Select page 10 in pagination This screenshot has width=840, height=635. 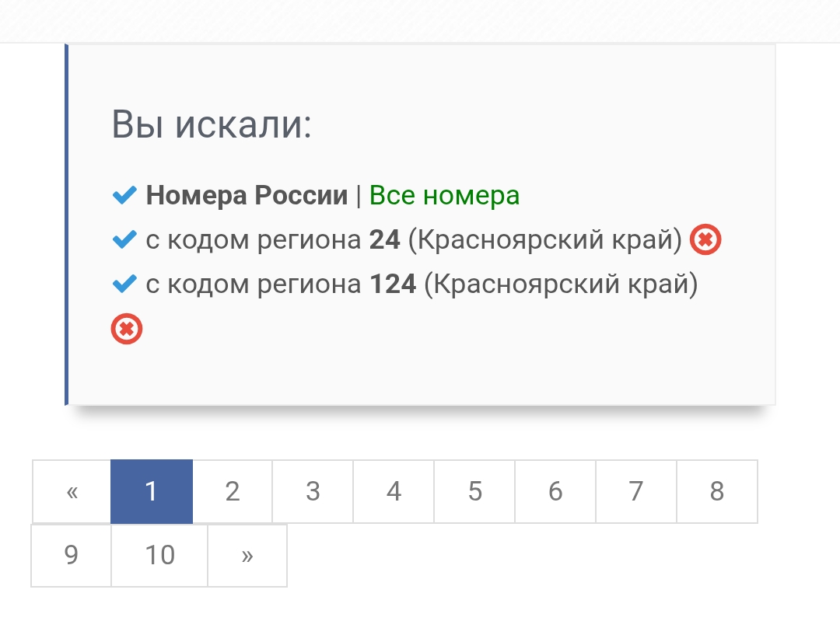pyautogui.click(x=159, y=556)
